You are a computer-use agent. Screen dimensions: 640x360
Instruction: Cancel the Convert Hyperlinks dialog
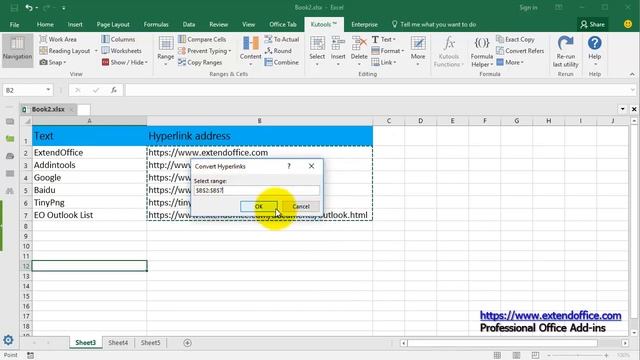coord(301,207)
